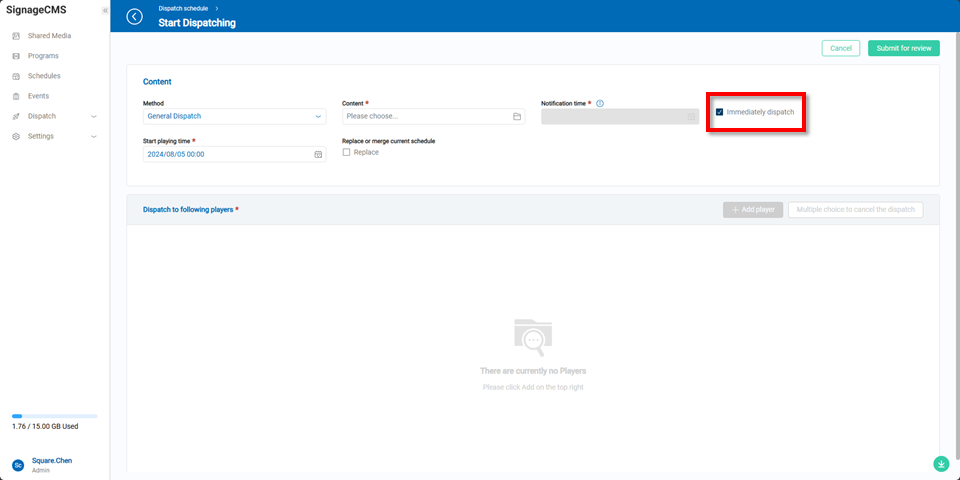Viewport: 960px width, 480px height.
Task: Uncheck the Immediately dispatch checkbox
Action: tap(719, 112)
